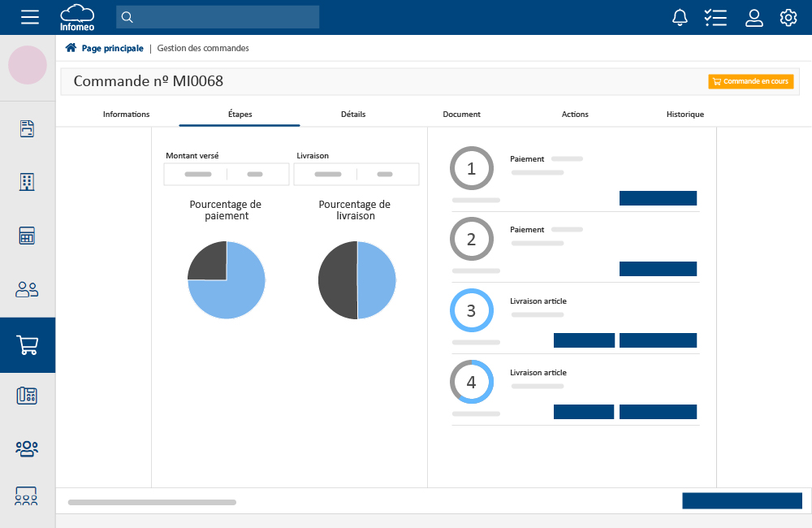Open the hamburger navigation menu
The height and width of the screenshot is (528, 812).
coord(30,17)
